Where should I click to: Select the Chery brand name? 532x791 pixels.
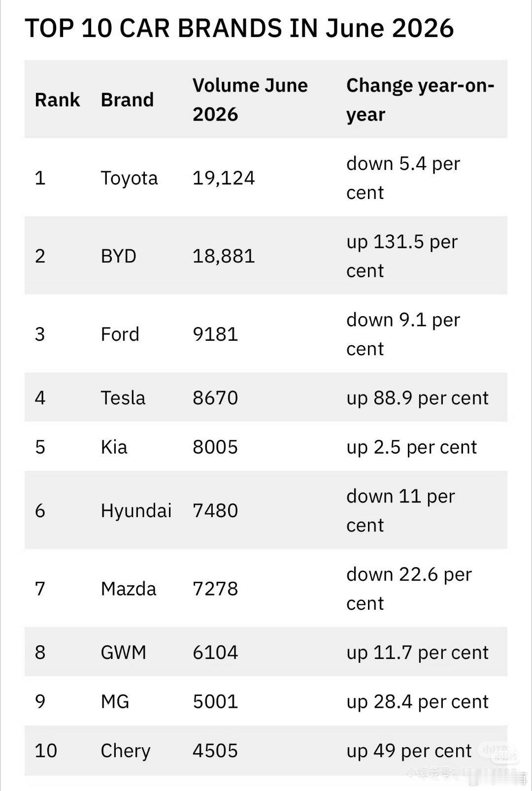(x=126, y=751)
